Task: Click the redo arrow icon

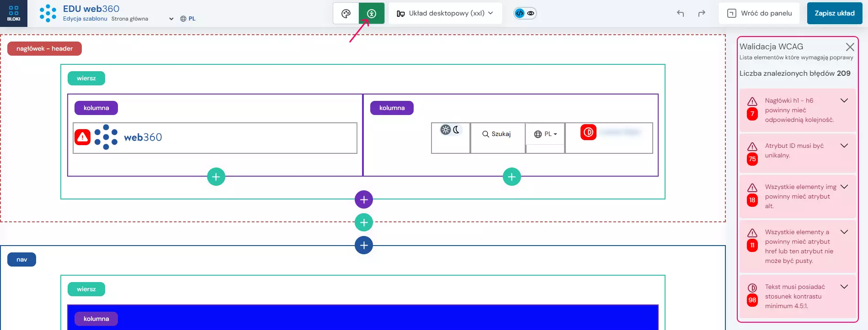Action: (702, 13)
